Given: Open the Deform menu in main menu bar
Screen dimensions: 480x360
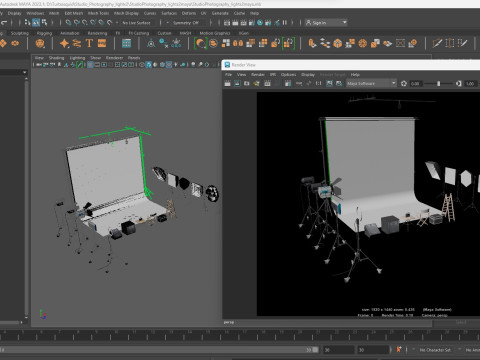Looking at the screenshot, I should coord(189,13).
